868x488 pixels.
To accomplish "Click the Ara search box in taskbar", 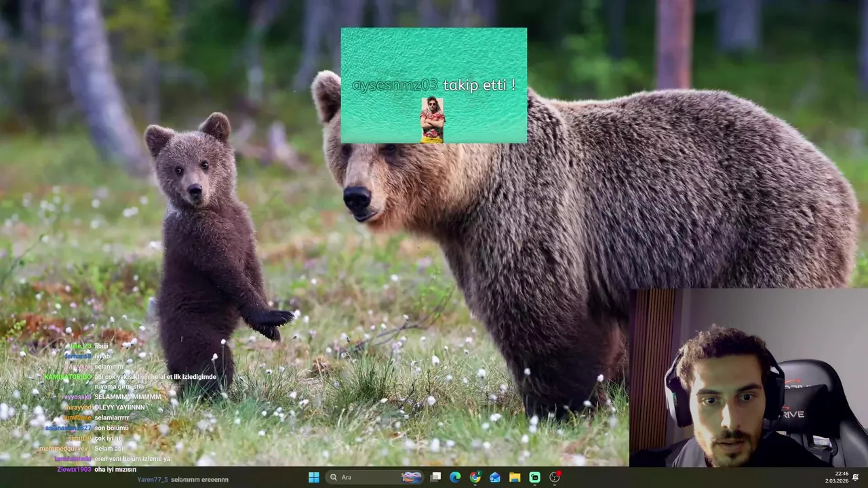I will (x=374, y=477).
